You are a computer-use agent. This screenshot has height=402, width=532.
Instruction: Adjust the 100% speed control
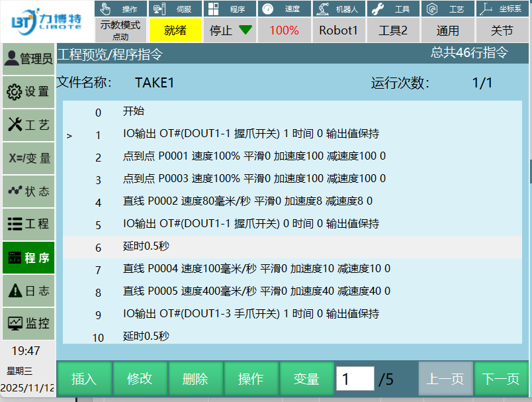[284, 30]
